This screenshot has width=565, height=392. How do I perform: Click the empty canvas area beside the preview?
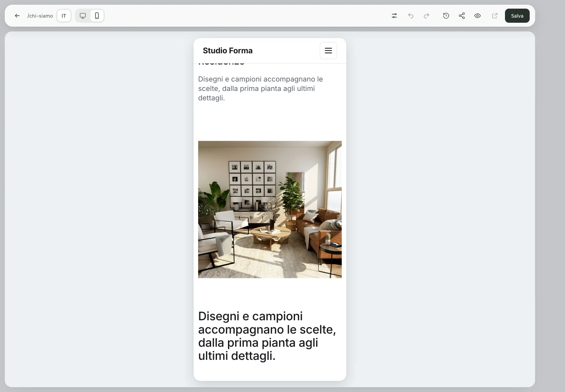click(439, 208)
